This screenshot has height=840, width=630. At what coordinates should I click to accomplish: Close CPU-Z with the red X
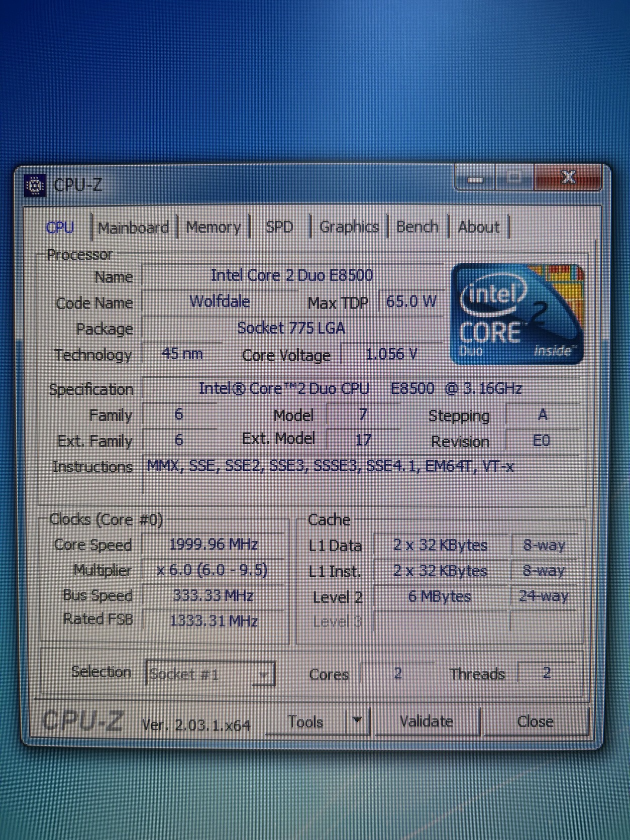[x=568, y=177]
